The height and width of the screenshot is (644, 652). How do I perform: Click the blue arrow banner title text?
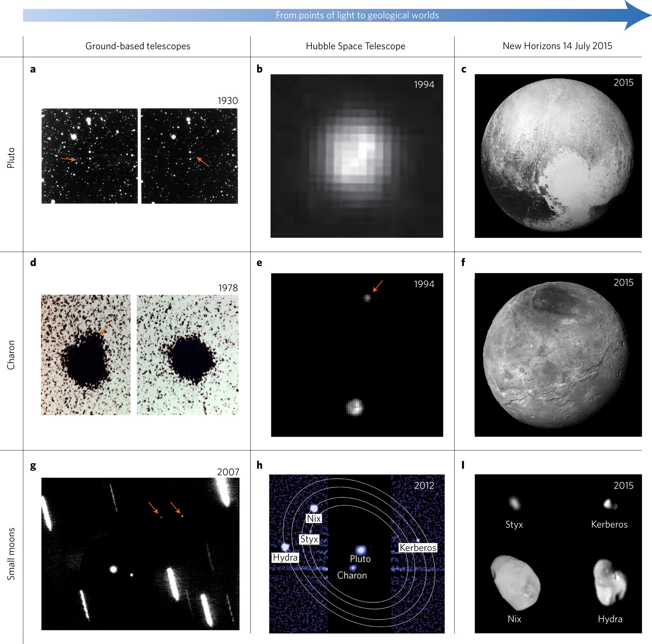click(357, 16)
